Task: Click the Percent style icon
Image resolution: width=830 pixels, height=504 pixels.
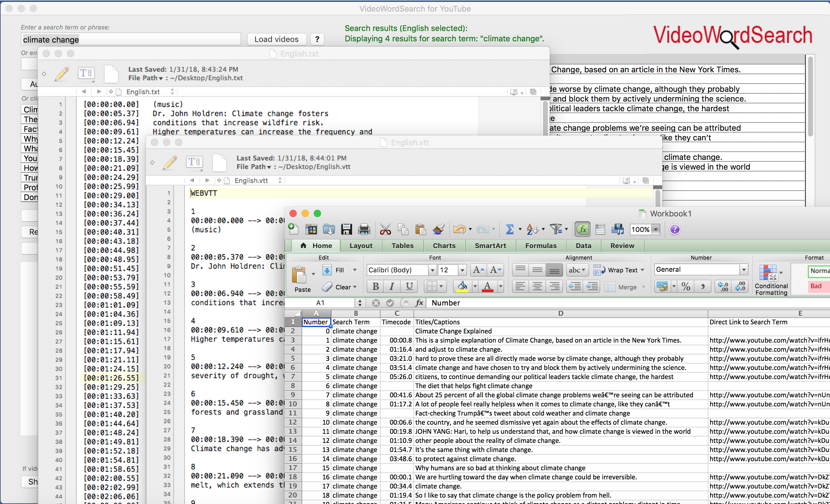Action: click(686, 287)
